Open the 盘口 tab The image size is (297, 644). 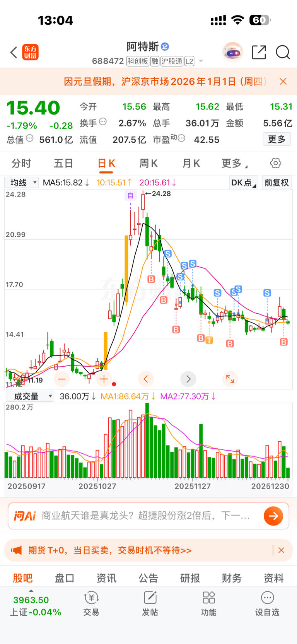coord(65,578)
